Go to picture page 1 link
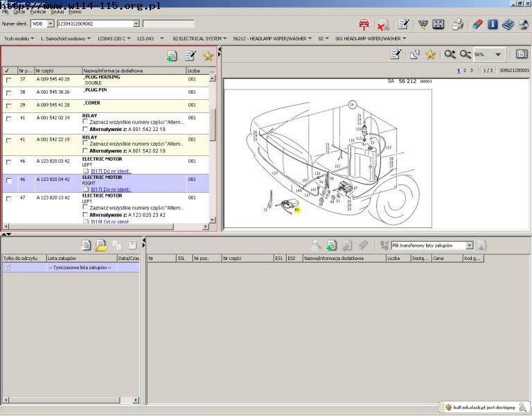This screenshot has height=416, width=532. tap(459, 71)
